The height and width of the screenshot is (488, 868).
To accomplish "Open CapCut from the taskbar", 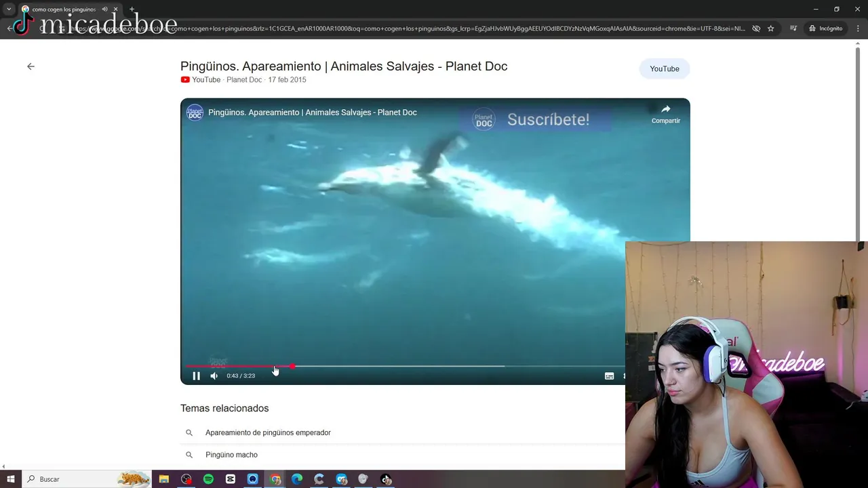I will [231, 479].
